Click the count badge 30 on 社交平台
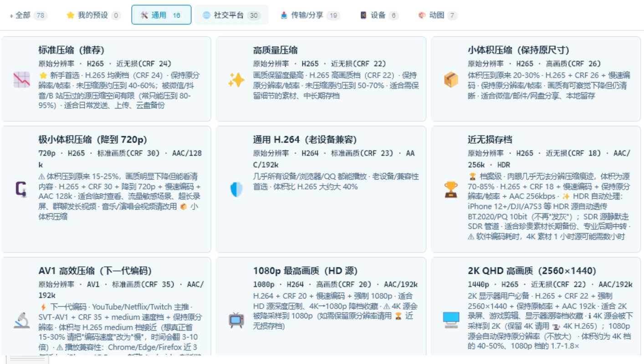This screenshot has width=644, height=364. (254, 15)
